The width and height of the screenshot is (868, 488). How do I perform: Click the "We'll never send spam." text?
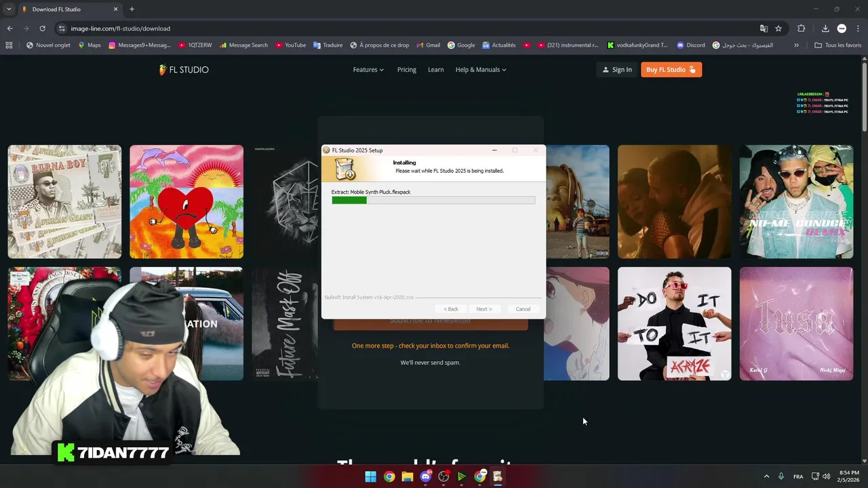(x=431, y=363)
